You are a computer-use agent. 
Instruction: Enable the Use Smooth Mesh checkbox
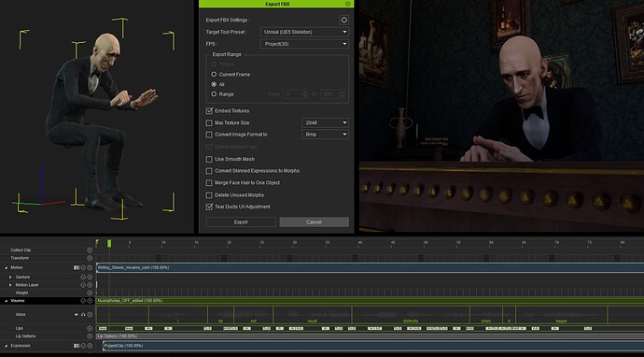coord(209,159)
